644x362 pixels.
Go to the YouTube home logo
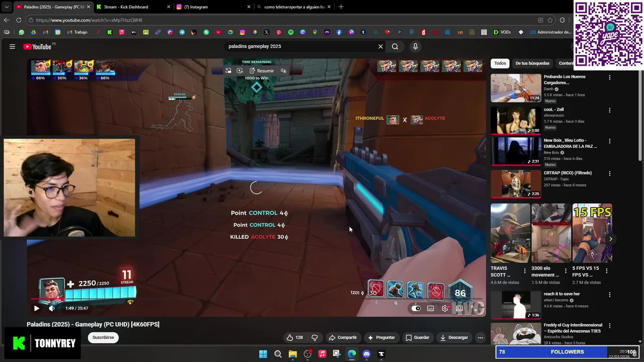click(x=37, y=46)
